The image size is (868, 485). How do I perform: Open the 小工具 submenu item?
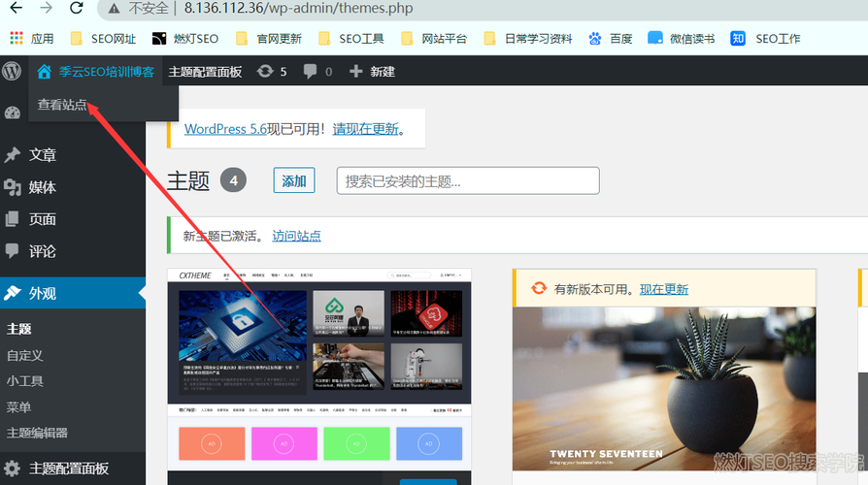(x=25, y=381)
